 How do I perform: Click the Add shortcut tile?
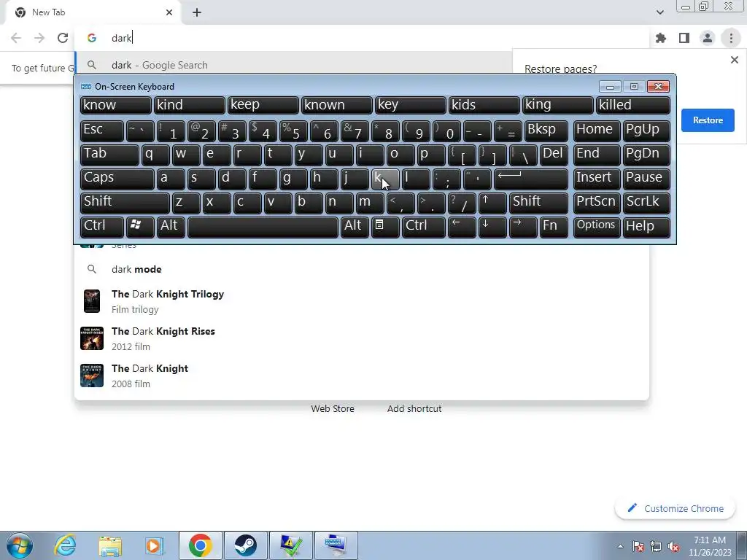pos(414,408)
